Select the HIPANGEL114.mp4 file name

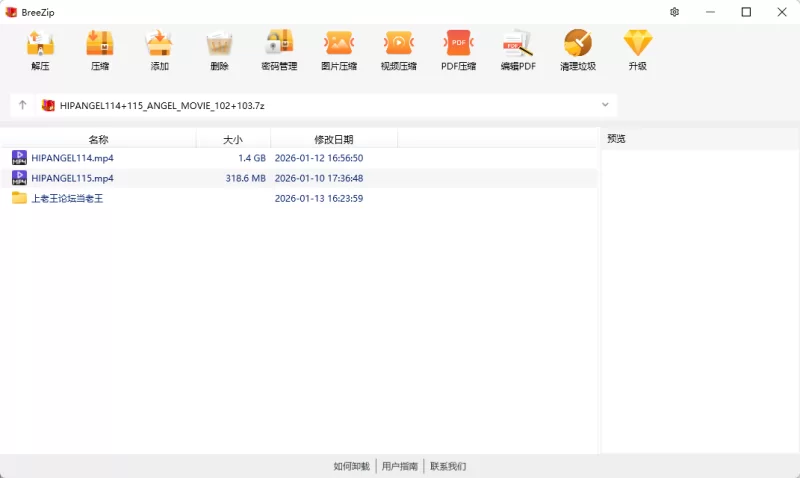(x=72, y=158)
